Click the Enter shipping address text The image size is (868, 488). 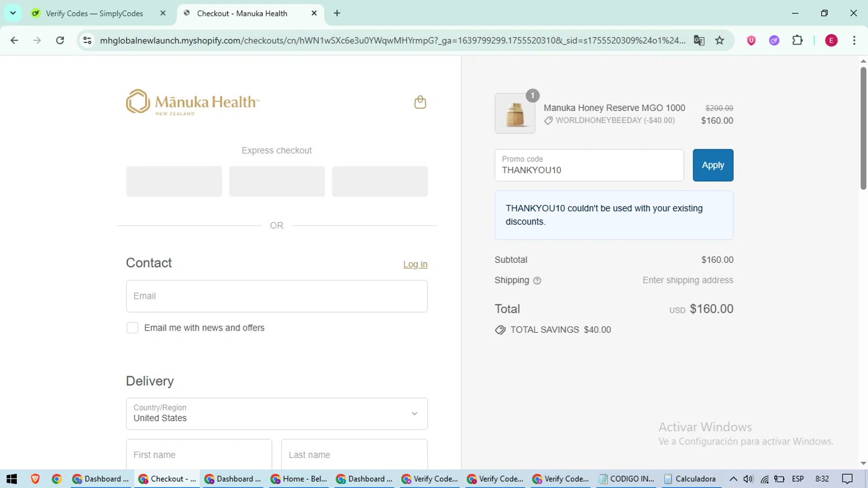point(687,280)
